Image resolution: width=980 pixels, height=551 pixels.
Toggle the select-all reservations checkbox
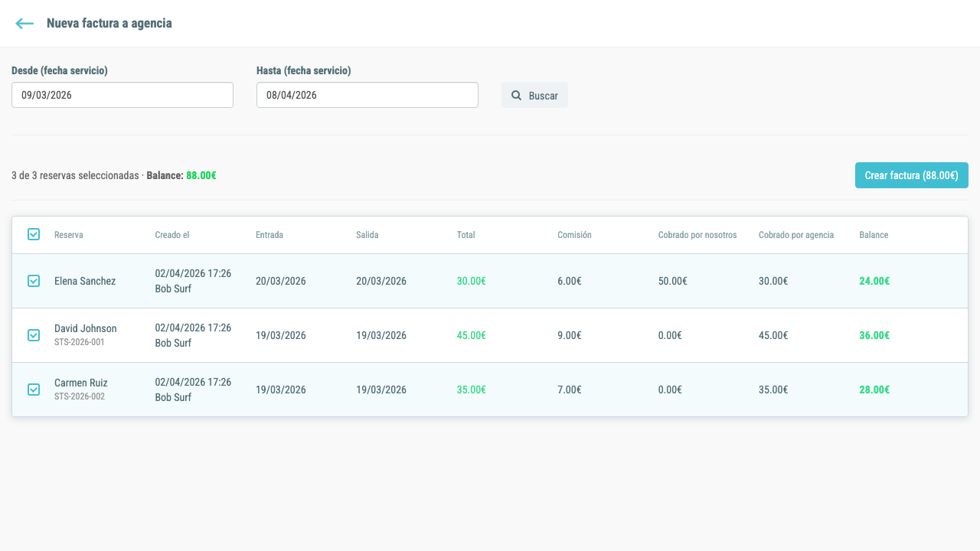[34, 234]
